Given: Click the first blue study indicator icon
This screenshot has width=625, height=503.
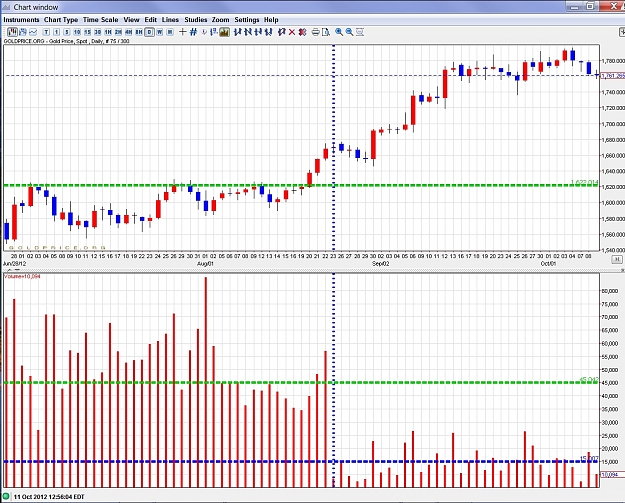Looking at the screenshot, I should (238, 32).
